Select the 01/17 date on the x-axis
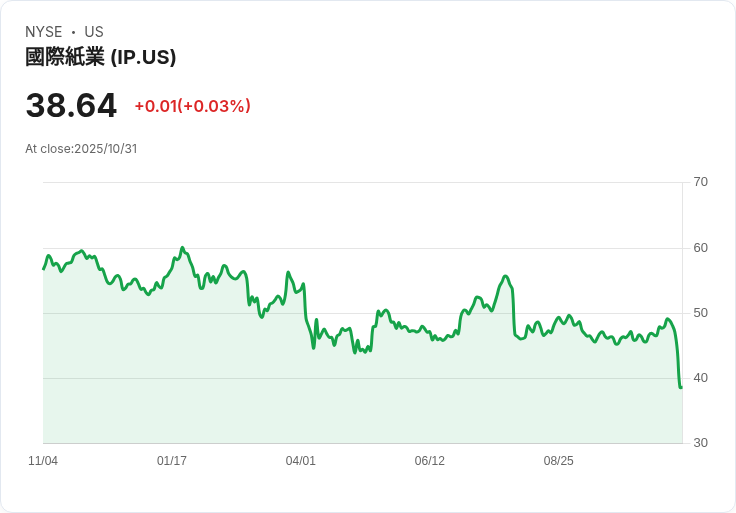 coord(172,461)
